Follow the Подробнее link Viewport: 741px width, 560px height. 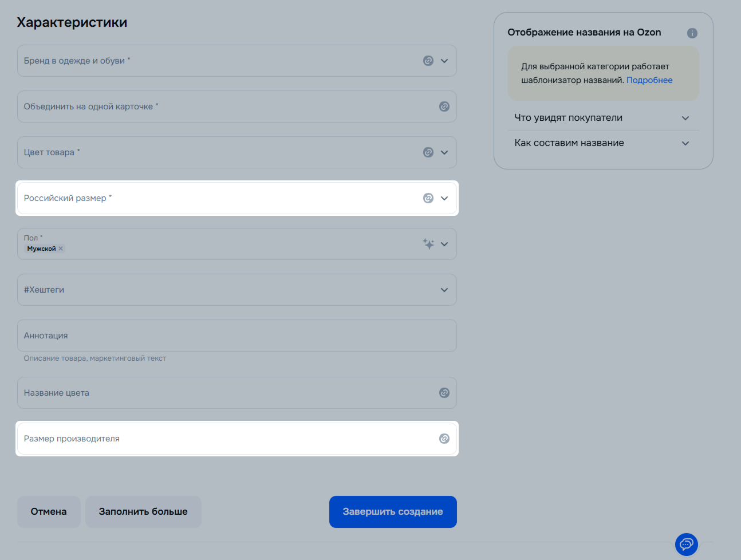(649, 80)
